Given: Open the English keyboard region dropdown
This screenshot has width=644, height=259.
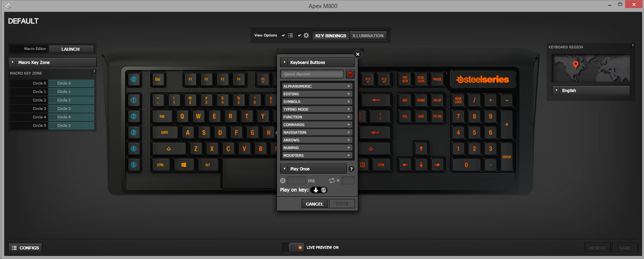Looking at the screenshot, I should [x=591, y=91].
